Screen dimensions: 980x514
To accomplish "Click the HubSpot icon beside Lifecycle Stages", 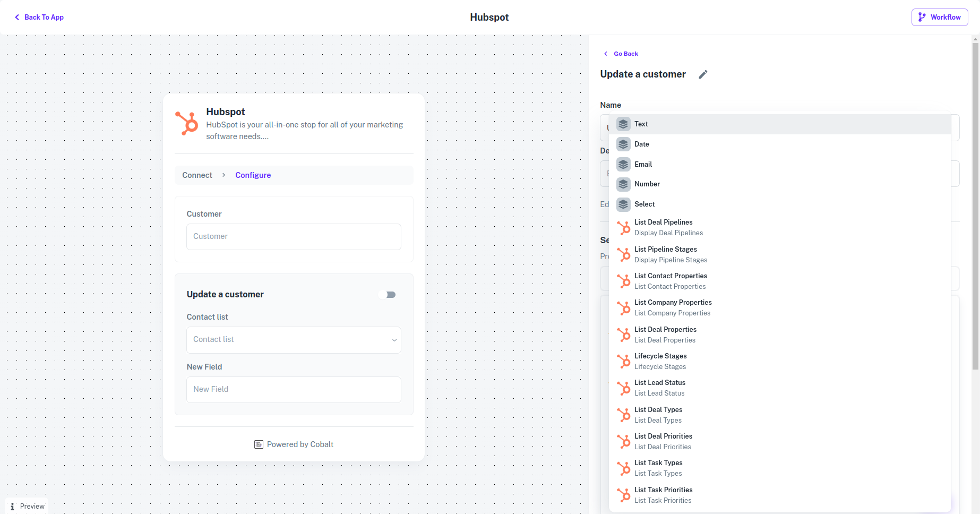I will coord(624,361).
